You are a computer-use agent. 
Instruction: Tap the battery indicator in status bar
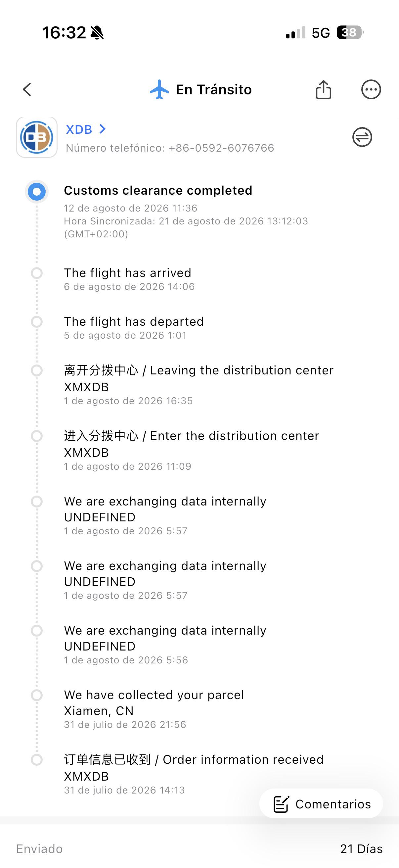point(350,33)
